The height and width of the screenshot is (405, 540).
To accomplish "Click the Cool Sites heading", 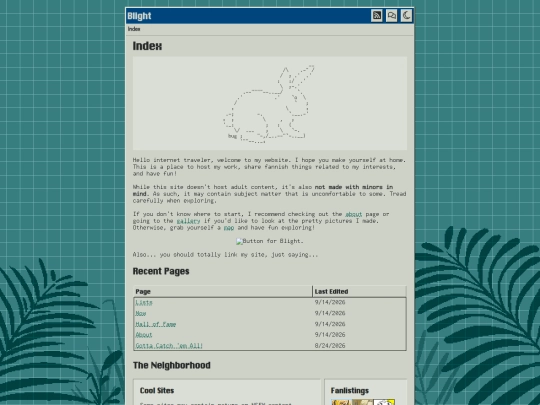I will tap(157, 391).
